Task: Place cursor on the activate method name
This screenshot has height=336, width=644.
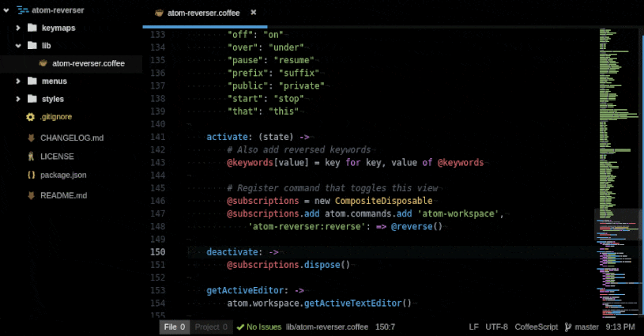Action: [227, 137]
